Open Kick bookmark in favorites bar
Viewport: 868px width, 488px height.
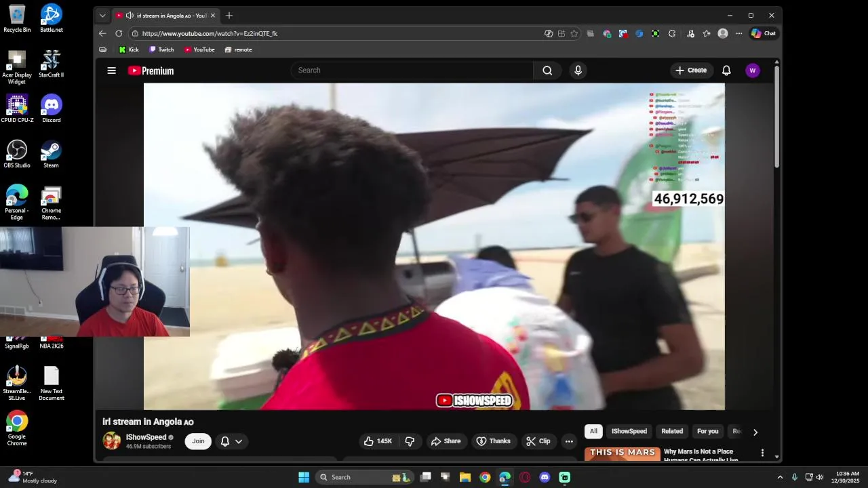coord(129,49)
